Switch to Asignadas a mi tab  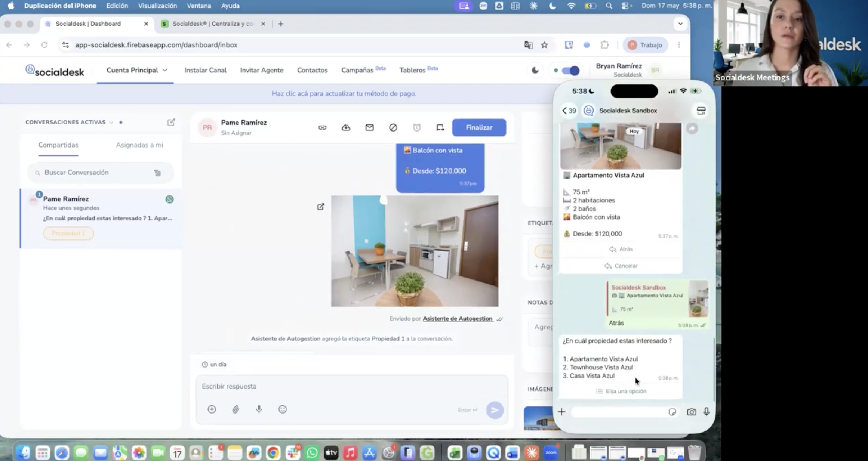pyautogui.click(x=139, y=145)
